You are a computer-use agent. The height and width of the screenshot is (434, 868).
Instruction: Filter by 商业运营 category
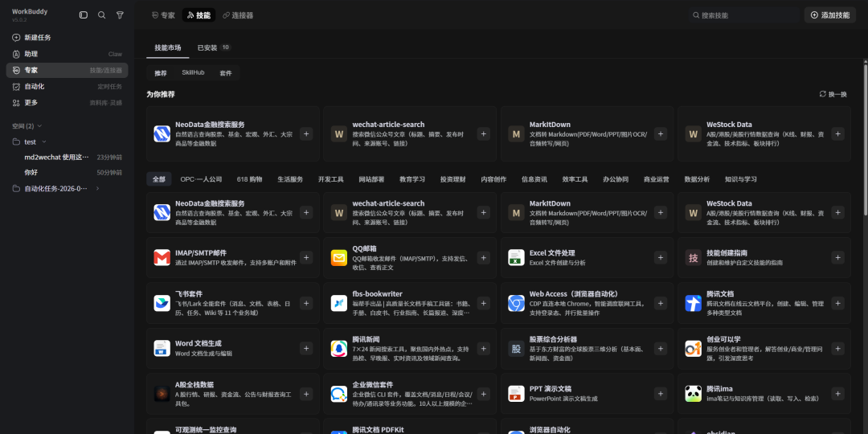point(656,179)
